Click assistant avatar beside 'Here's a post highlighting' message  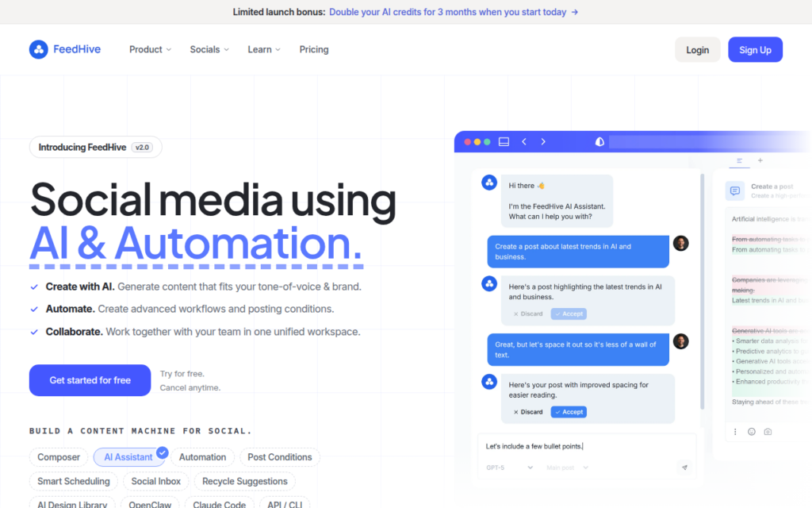489,283
